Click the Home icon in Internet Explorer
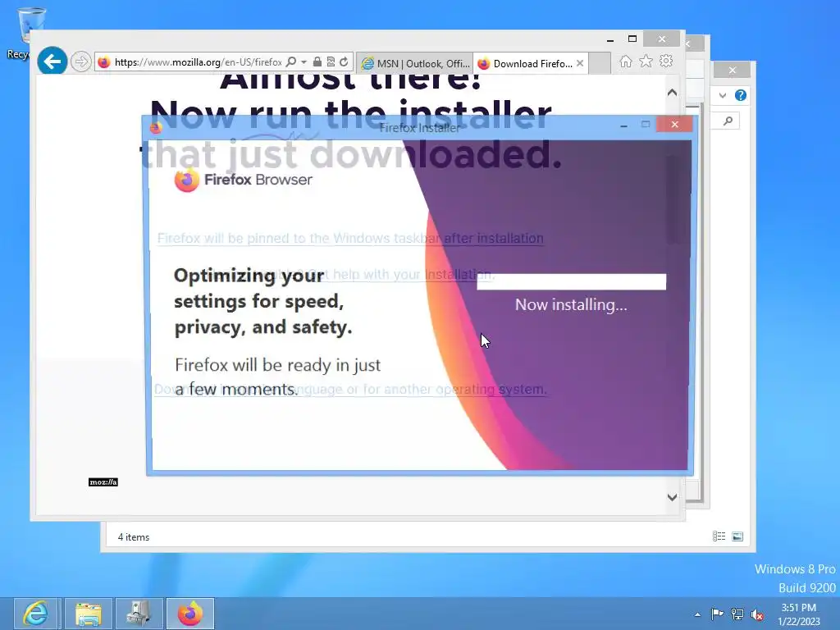Viewport: 840px width, 630px height. point(626,62)
